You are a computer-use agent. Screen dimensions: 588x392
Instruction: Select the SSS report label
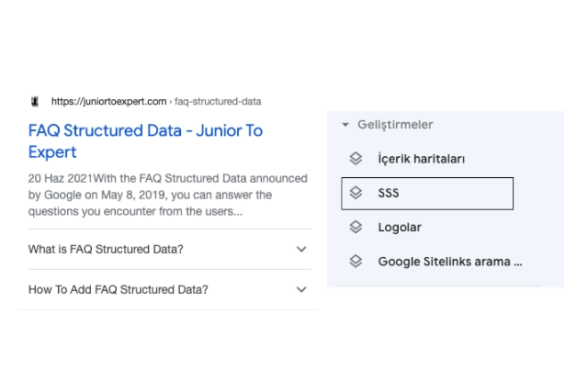point(388,194)
